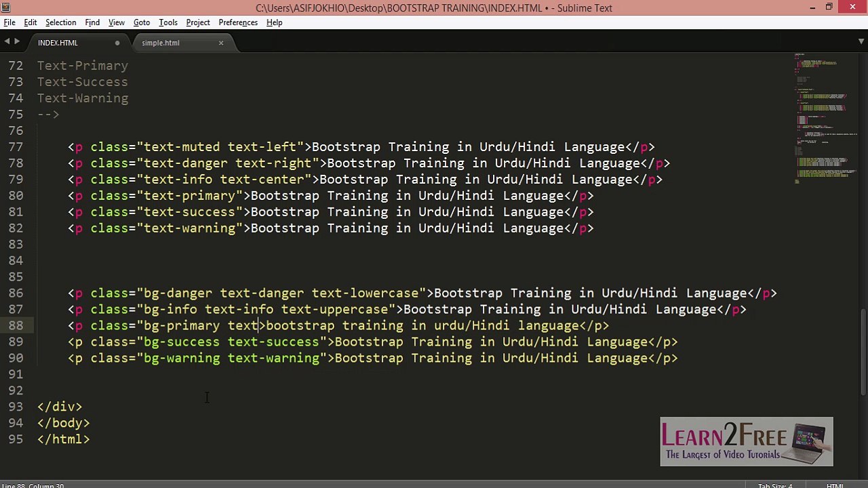This screenshot has height=488, width=868.
Task: Open the Tools menu
Action: point(168,22)
